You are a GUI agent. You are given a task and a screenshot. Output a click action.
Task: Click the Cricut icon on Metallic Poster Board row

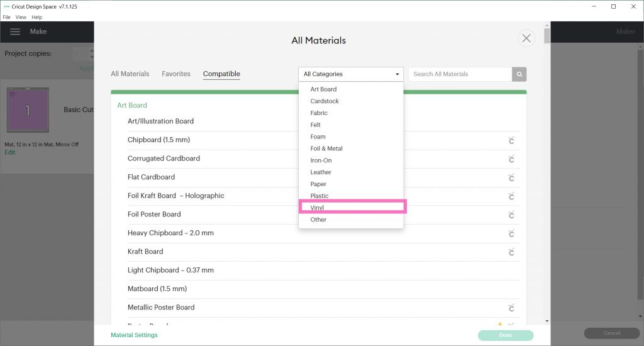coord(511,308)
